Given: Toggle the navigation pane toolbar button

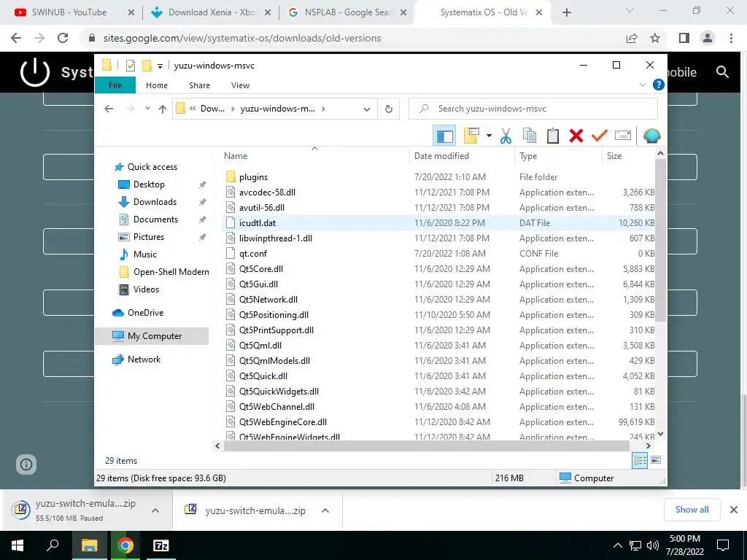Looking at the screenshot, I should click(x=444, y=136).
